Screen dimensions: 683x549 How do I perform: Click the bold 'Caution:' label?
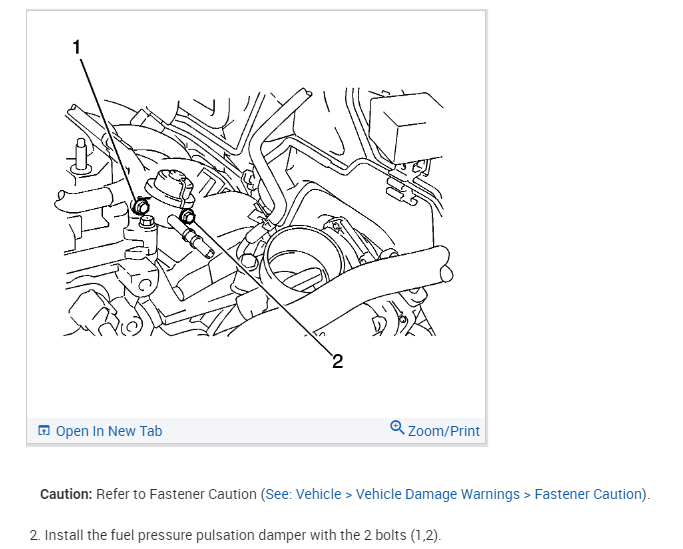click(66, 494)
